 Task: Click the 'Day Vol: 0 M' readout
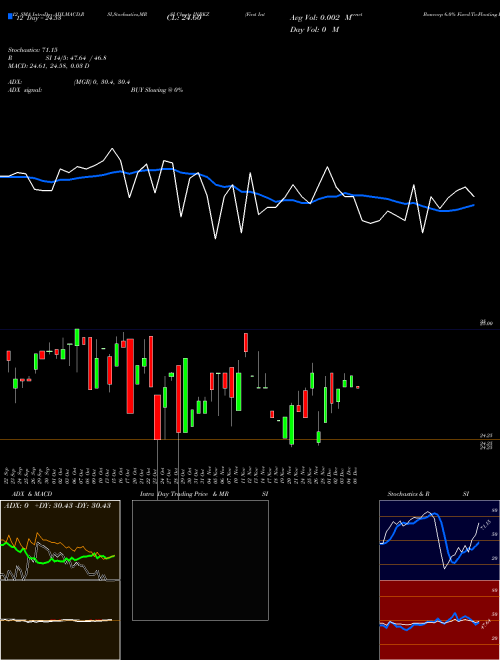tap(314, 29)
